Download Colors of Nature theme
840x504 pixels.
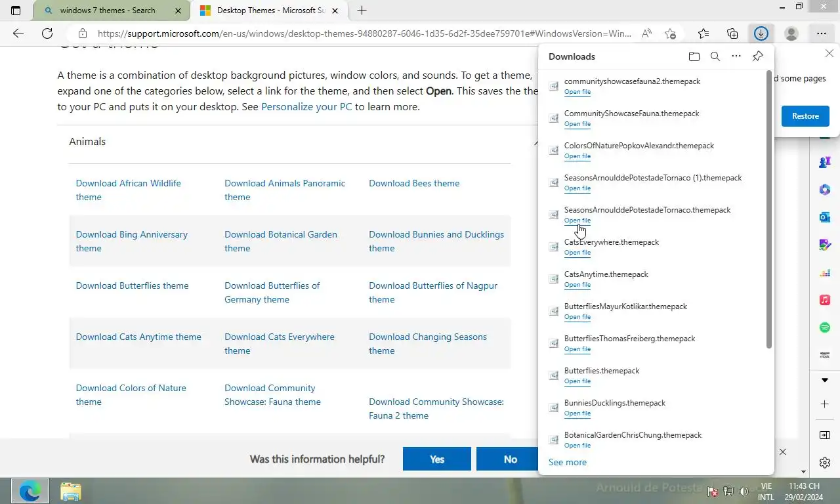pyautogui.click(x=131, y=394)
